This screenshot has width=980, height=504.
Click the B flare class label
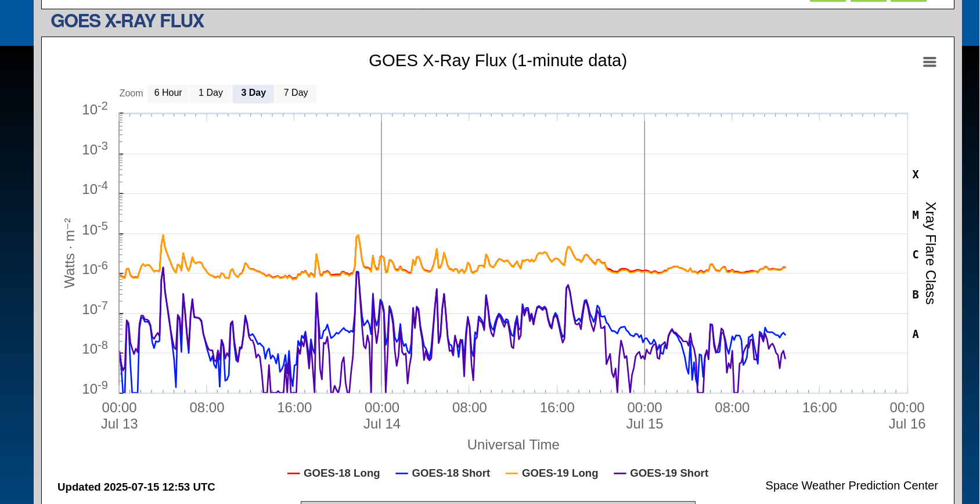pyautogui.click(x=916, y=294)
